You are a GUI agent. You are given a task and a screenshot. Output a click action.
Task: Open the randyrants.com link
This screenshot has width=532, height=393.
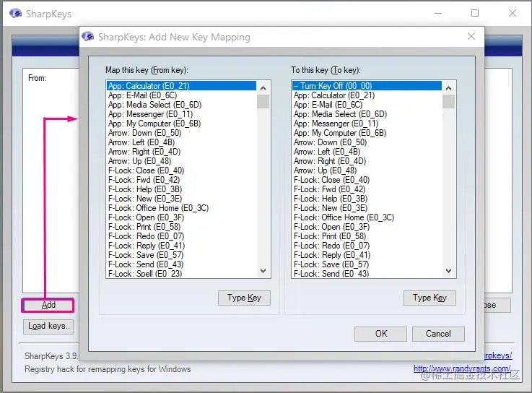tap(462, 368)
